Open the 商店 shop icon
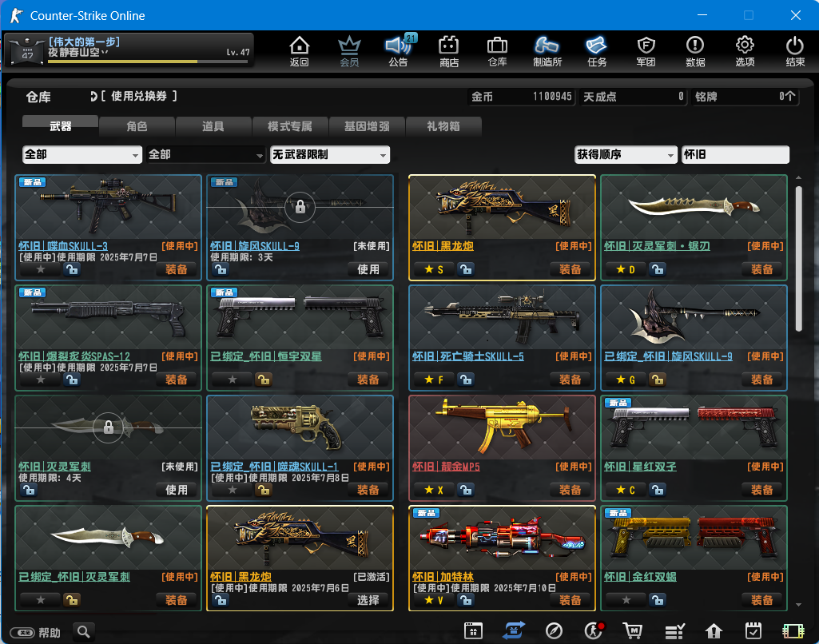This screenshot has height=644, width=819. [x=449, y=51]
